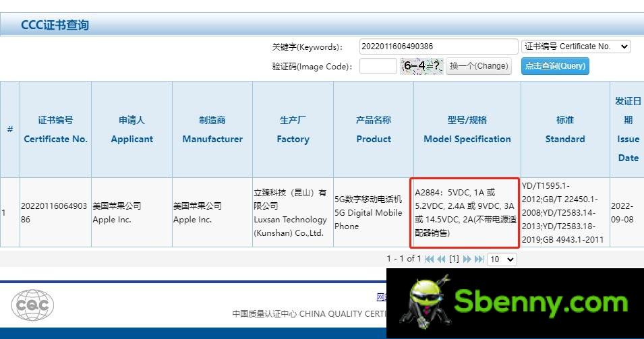644x339 pixels.
Task: Open the Certificate No. search type dropdown
Action: pyautogui.click(x=576, y=47)
